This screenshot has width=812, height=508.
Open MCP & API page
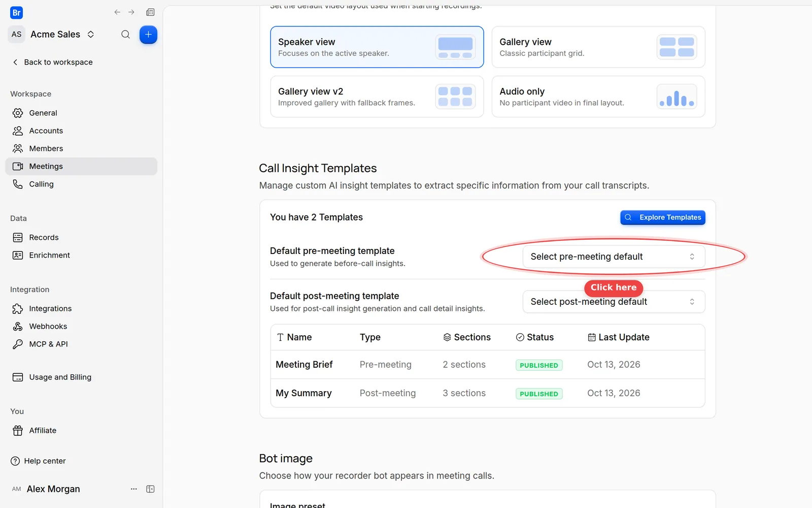[x=81, y=344]
